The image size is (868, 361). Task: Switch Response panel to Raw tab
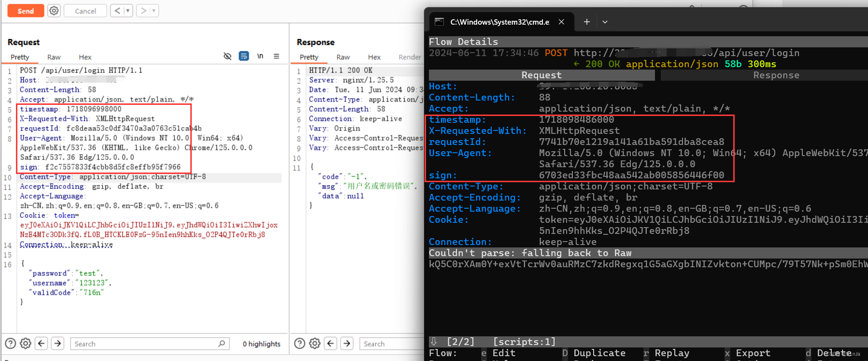[343, 57]
